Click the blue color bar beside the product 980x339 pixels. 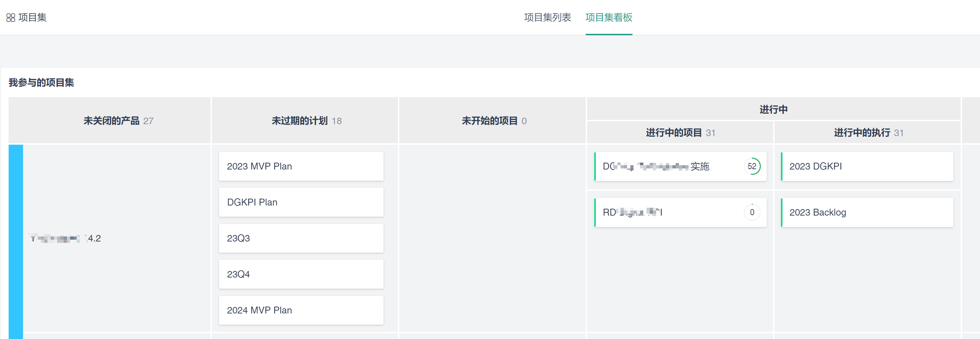15,240
